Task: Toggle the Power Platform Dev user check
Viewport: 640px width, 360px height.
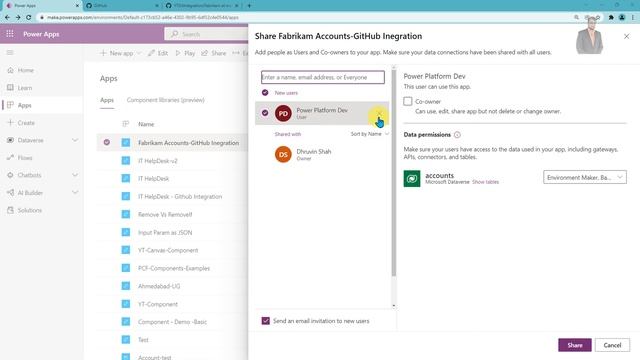Action: (265, 113)
